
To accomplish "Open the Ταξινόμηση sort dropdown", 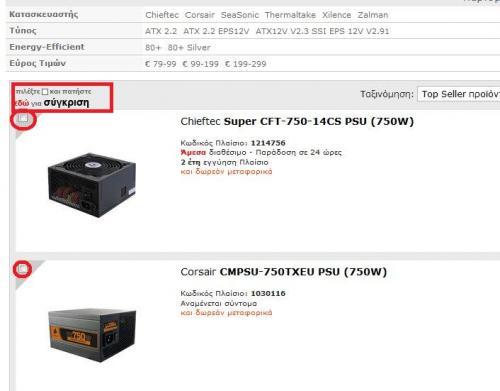I will point(459,94).
